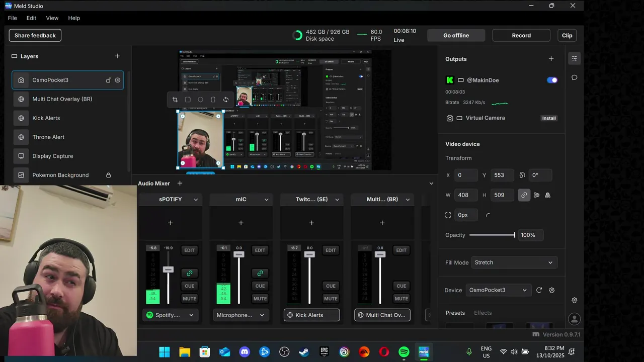Image resolution: width=644 pixels, height=362 pixels.
Task: Add effect to the sPOTIFY track
Action: pos(170,223)
